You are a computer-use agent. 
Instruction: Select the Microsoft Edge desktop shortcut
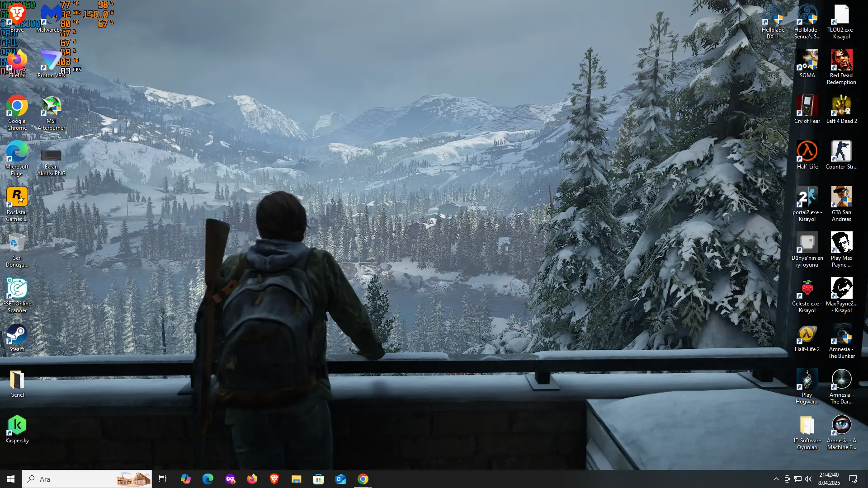[x=17, y=158]
